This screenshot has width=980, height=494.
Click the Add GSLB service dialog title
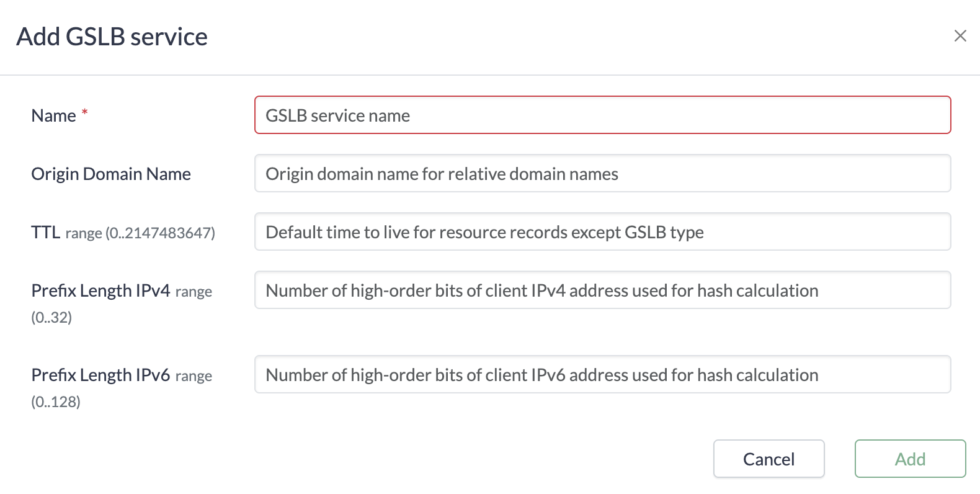click(x=112, y=37)
